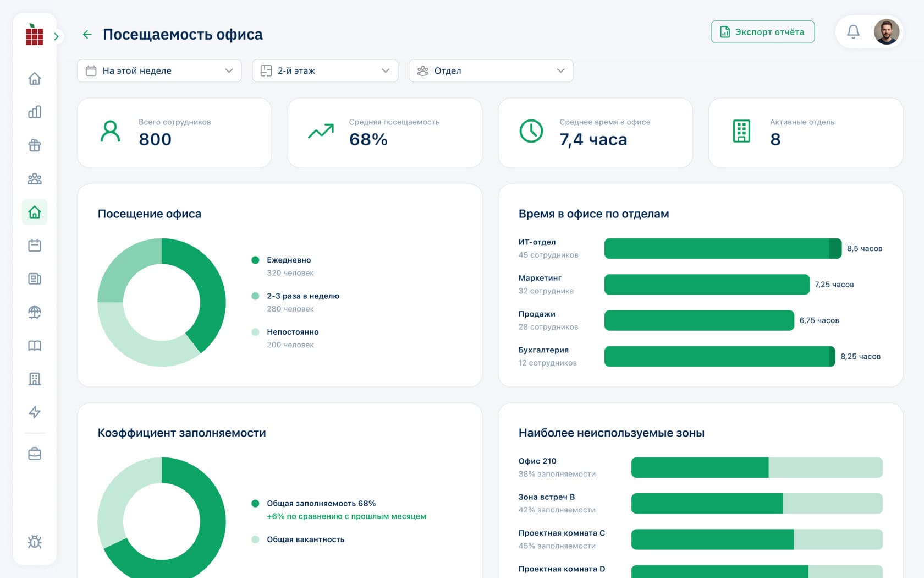
Task: Open the bar chart analytics sidebar icon
Action: pos(35,112)
